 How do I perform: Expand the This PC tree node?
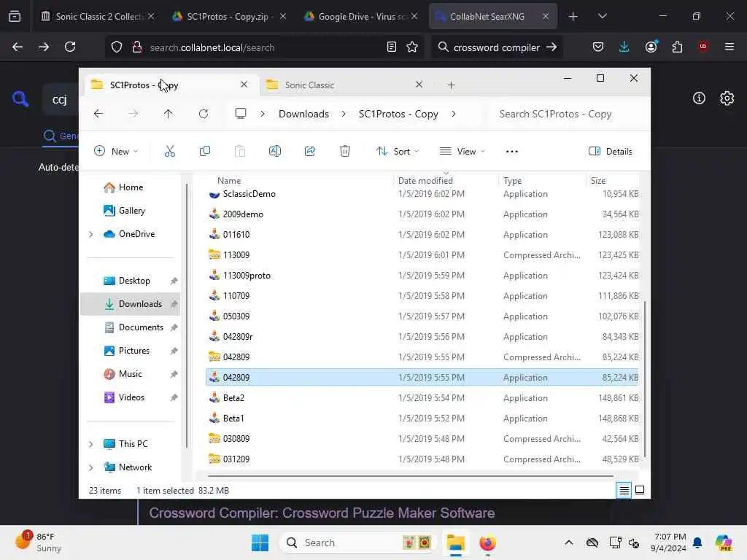coord(91,444)
